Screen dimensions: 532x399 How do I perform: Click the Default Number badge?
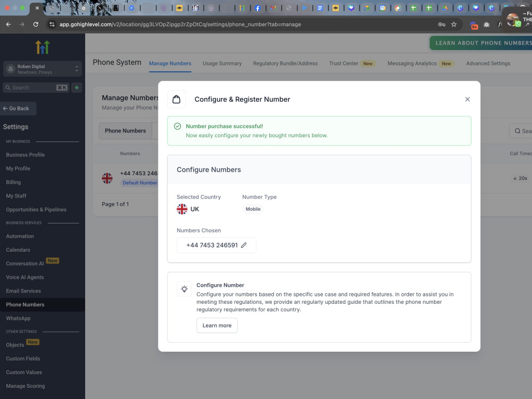coord(140,183)
